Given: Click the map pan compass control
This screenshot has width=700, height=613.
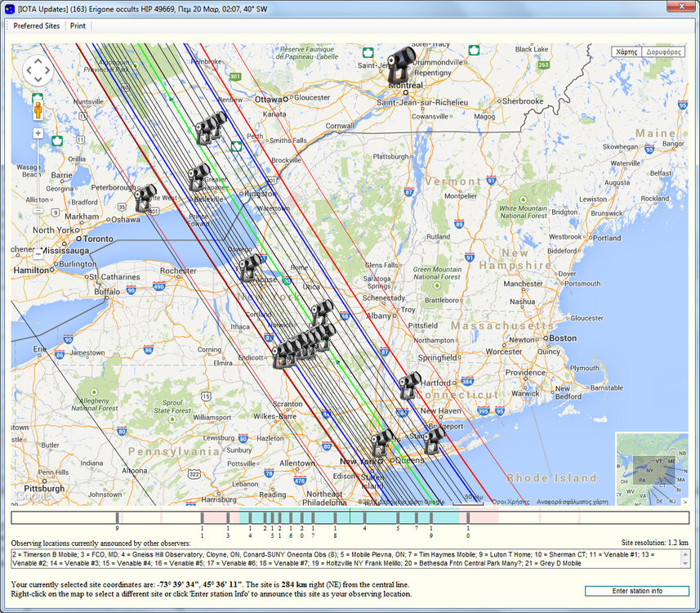Looking at the screenshot, I should tap(37, 71).
